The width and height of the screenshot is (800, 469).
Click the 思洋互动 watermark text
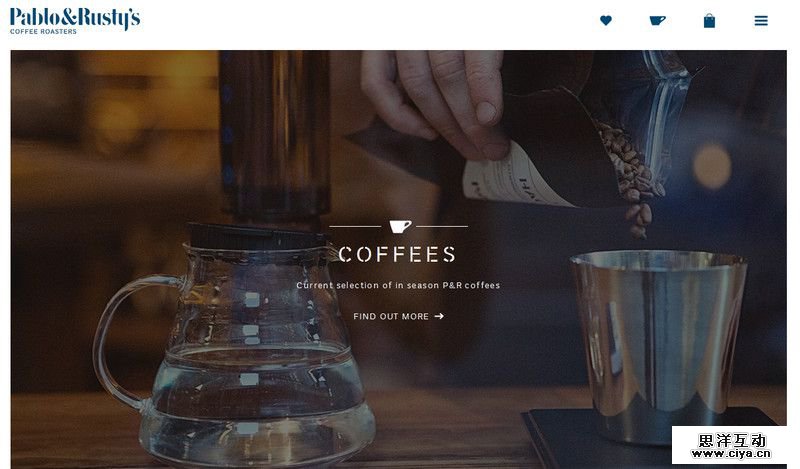point(732,440)
